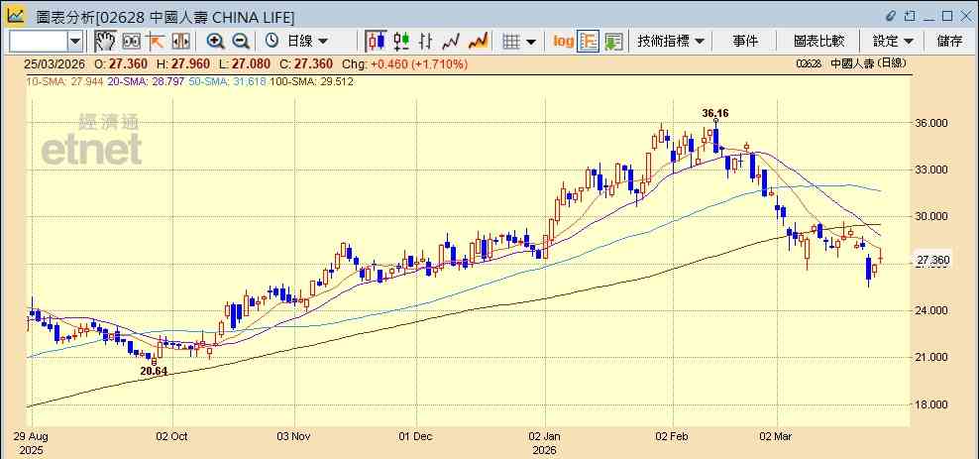The image size is (980, 459).
Task: Click the 03 Nov date label
Action: coord(293,436)
